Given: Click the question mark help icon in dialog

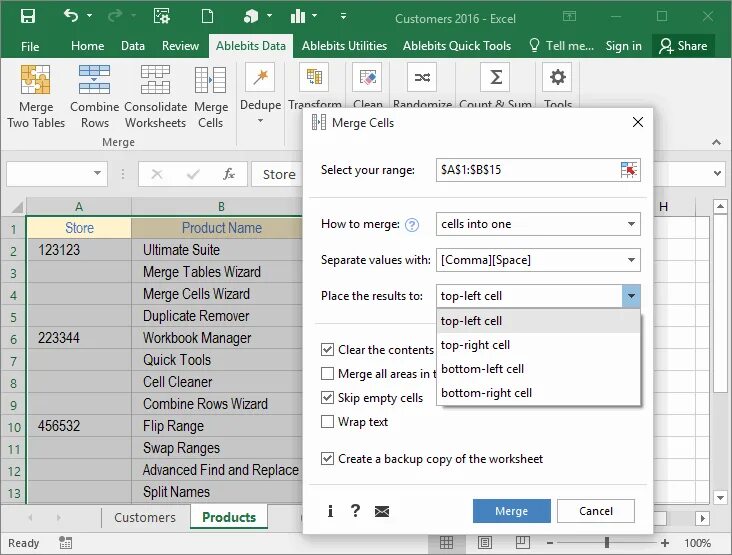Looking at the screenshot, I should point(355,511).
